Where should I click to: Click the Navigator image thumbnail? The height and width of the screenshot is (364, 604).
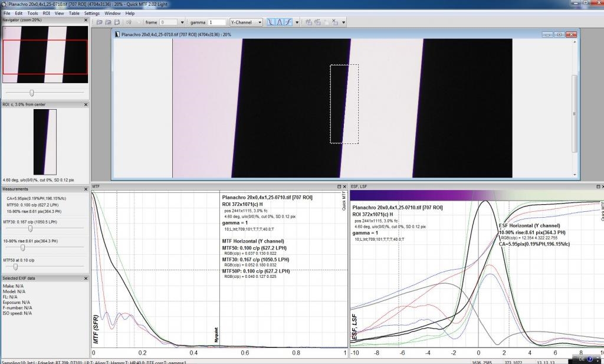tap(45, 54)
